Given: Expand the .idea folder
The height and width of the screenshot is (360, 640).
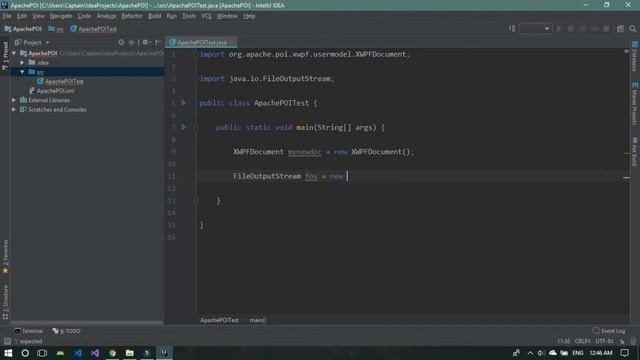Looking at the screenshot, I should pyautogui.click(x=23, y=63).
